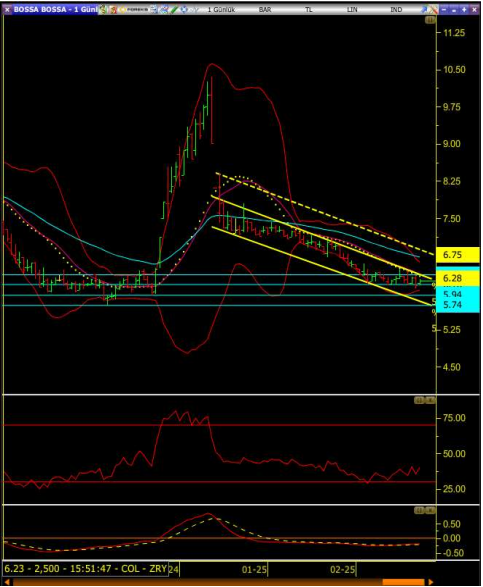Click the 6.75 yellow price label
483x587 pixels.
(458, 255)
